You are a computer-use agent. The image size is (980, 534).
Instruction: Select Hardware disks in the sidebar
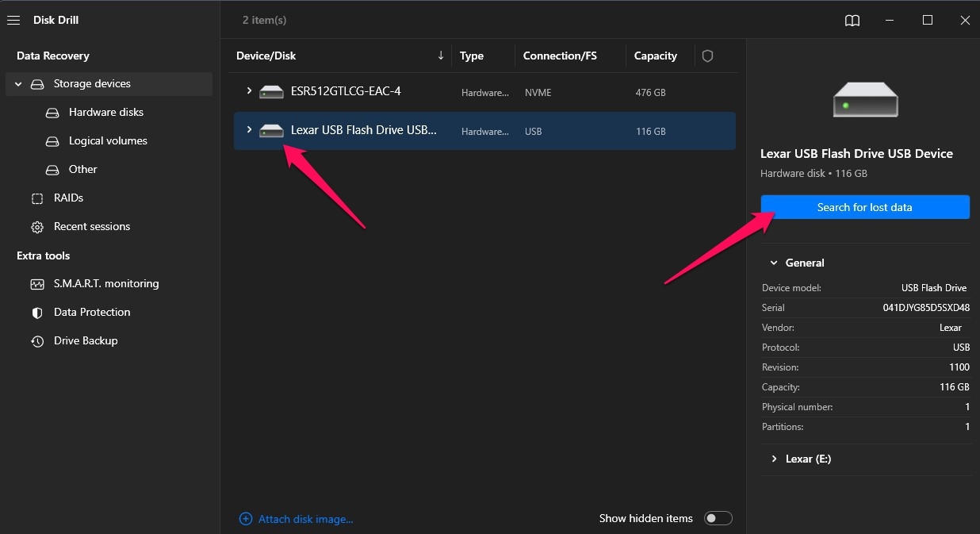point(106,113)
